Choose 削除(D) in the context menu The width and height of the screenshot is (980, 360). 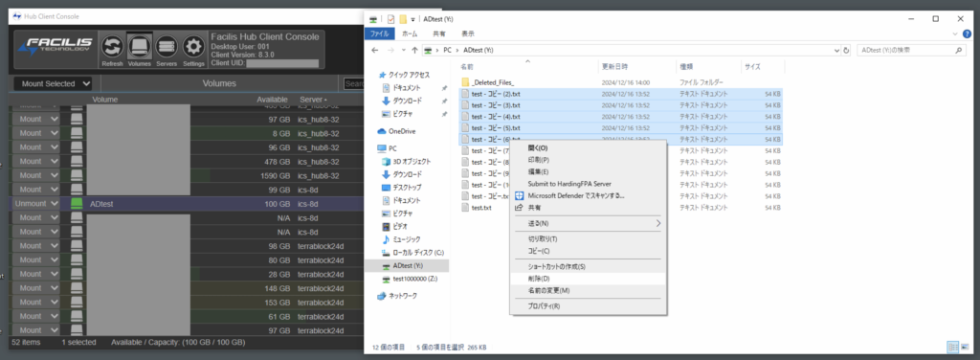pyautogui.click(x=588, y=278)
